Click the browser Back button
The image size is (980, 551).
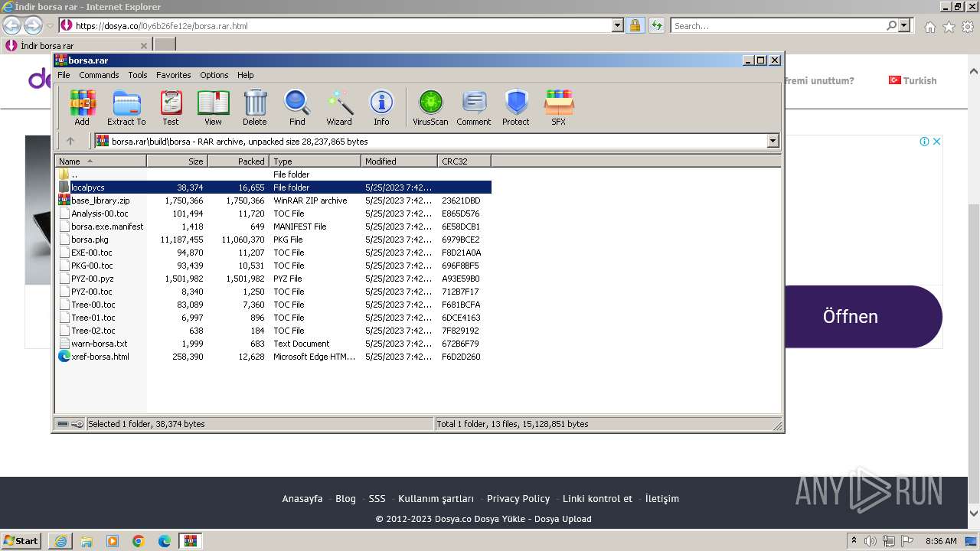pos(11,25)
